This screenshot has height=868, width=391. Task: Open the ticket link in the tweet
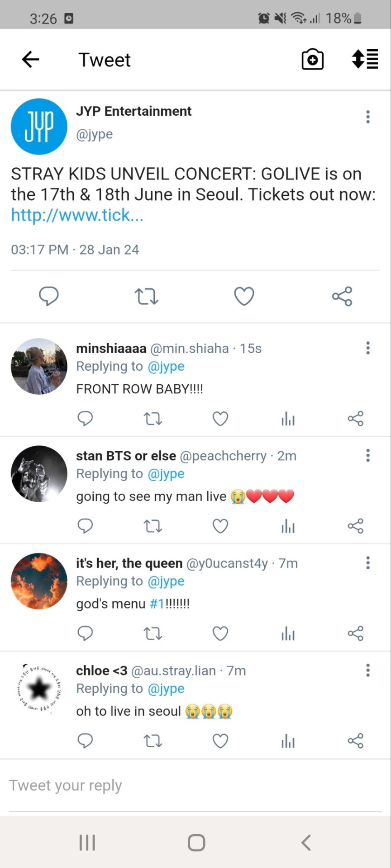click(x=77, y=215)
